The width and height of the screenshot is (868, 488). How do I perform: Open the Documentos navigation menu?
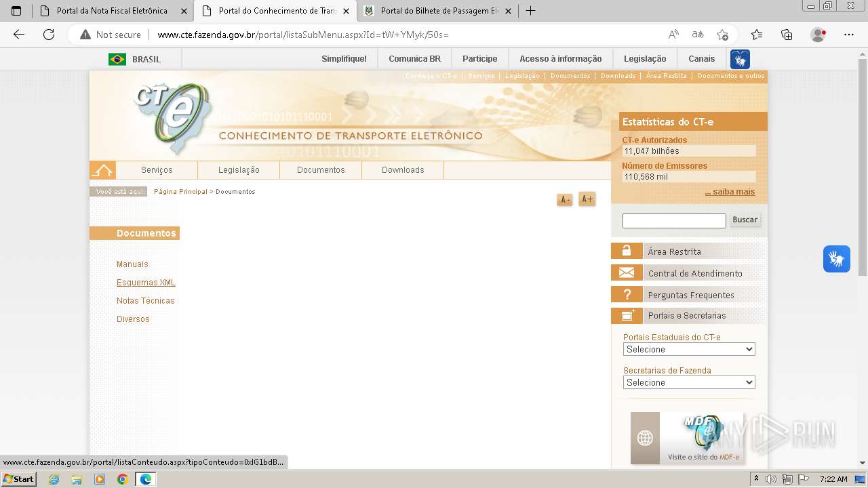(x=321, y=170)
